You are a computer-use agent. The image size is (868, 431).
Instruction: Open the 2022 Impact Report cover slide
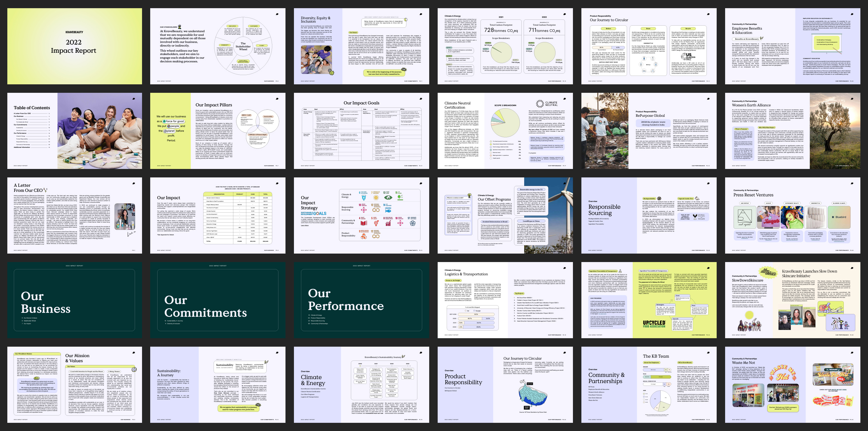click(x=74, y=46)
